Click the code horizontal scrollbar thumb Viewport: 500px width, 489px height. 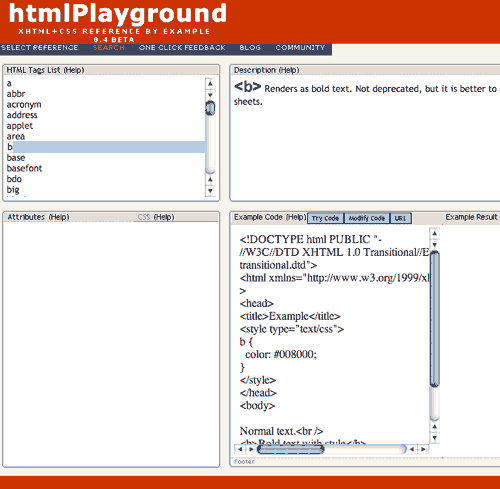click(x=290, y=449)
